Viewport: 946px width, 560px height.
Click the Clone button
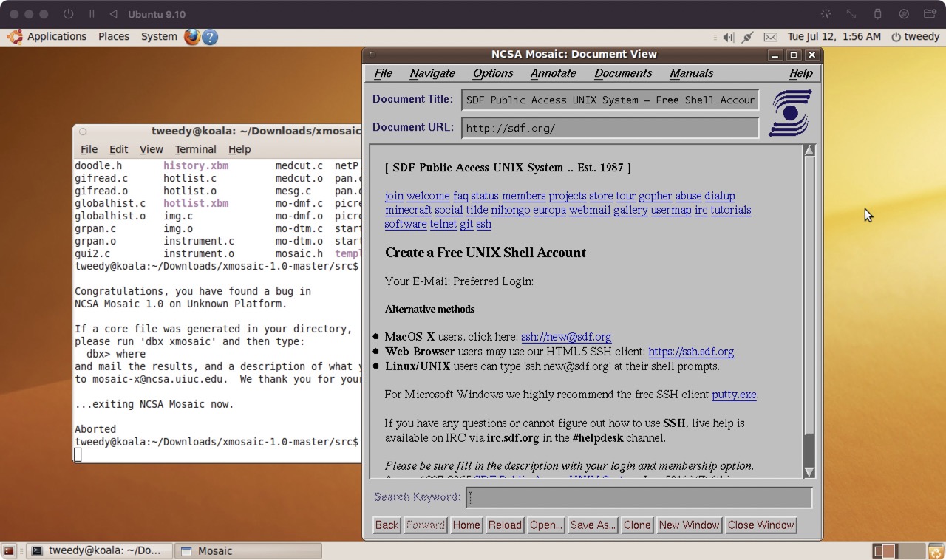(x=637, y=525)
